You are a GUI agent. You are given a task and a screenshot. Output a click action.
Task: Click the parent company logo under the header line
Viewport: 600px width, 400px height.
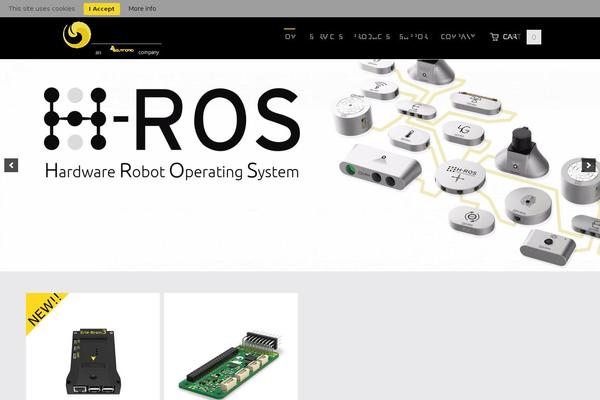[x=122, y=49]
